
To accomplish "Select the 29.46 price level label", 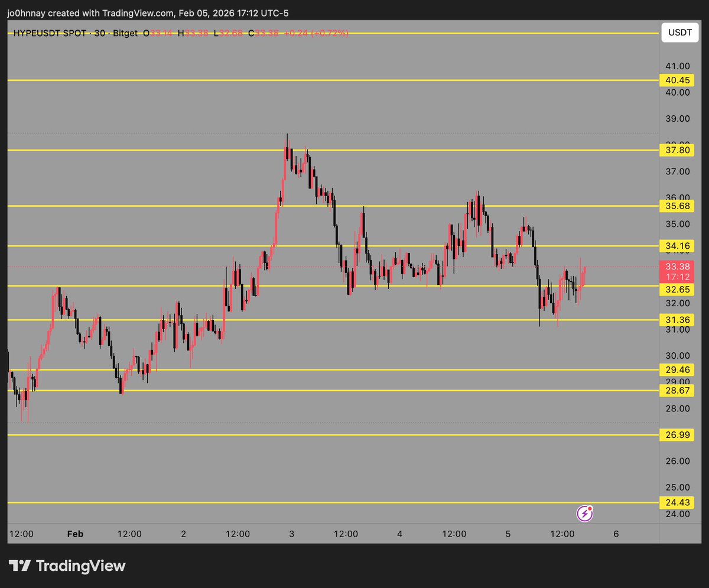I will click(677, 369).
